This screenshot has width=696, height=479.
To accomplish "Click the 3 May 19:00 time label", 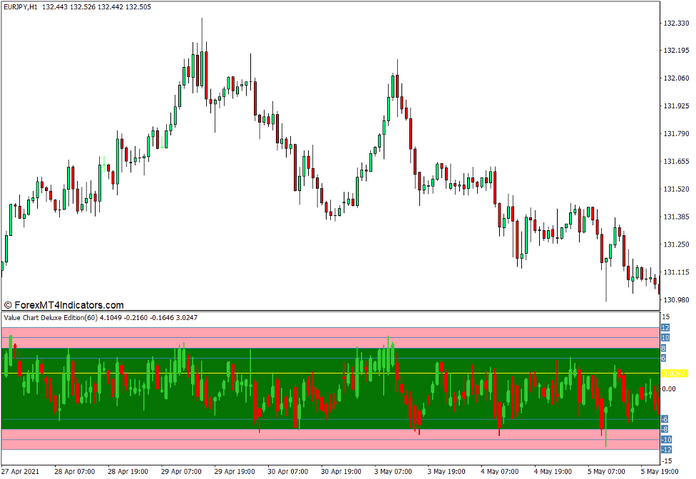I will point(446,471).
